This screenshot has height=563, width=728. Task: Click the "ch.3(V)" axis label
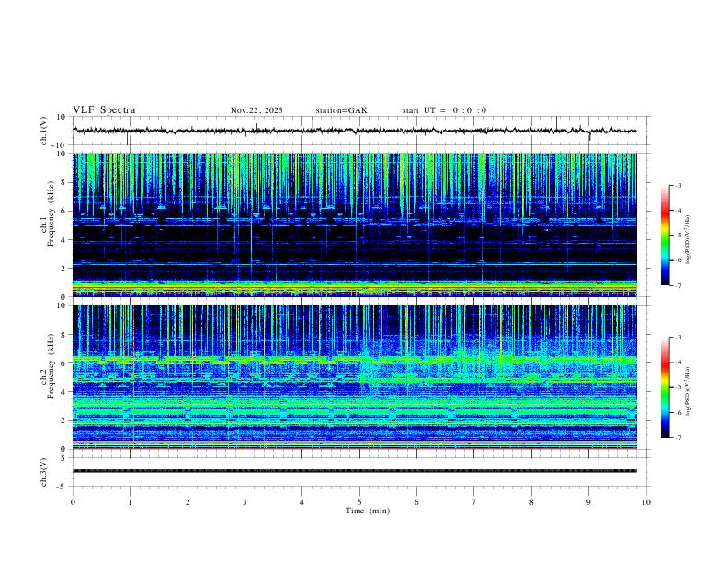(x=44, y=473)
